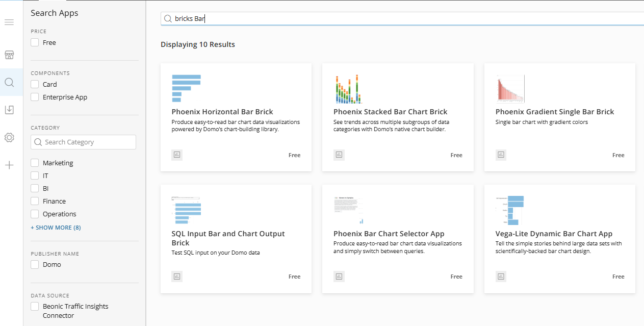This screenshot has height=326, width=644.
Task: Check the Free price filter
Action: pyautogui.click(x=35, y=42)
